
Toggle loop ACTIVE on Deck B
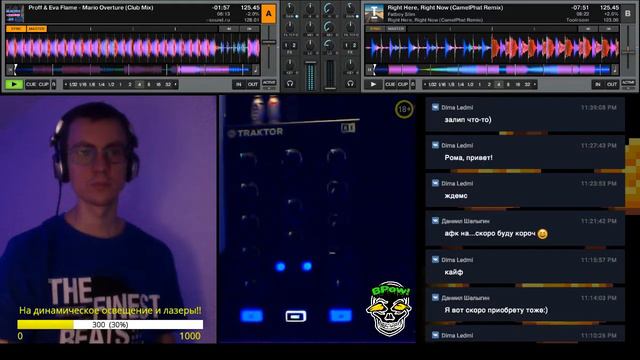tap(628, 83)
